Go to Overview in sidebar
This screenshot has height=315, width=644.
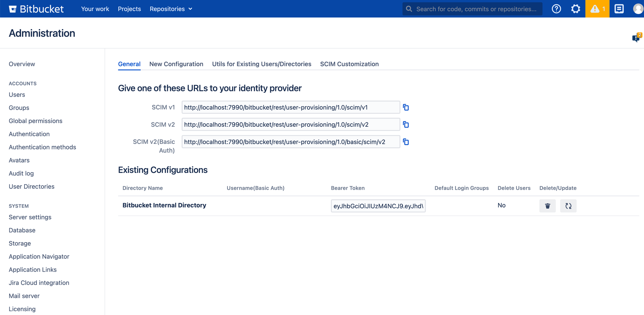coord(22,64)
